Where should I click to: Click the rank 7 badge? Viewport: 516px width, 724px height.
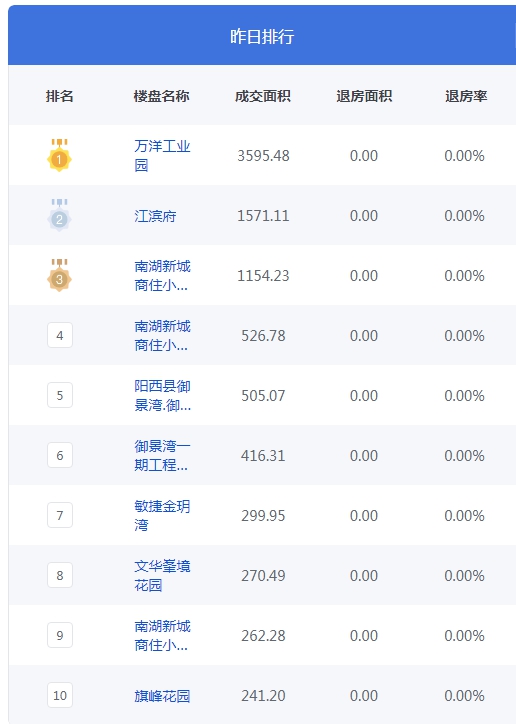[x=60, y=515]
